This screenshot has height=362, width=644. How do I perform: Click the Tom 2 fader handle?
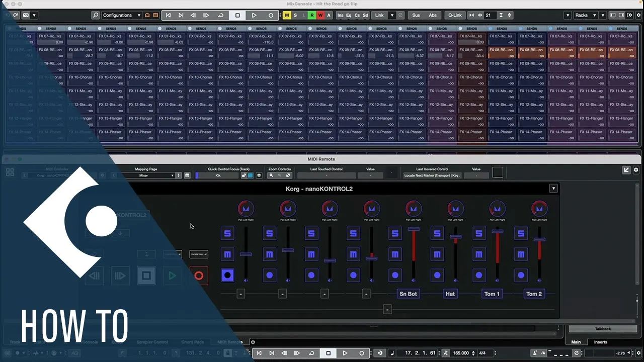coord(539,239)
